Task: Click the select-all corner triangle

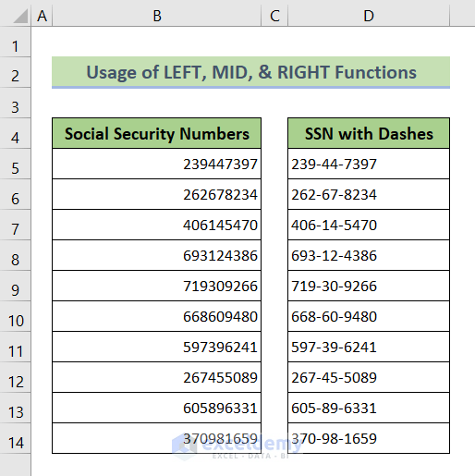Action: pyautogui.click(x=20, y=16)
